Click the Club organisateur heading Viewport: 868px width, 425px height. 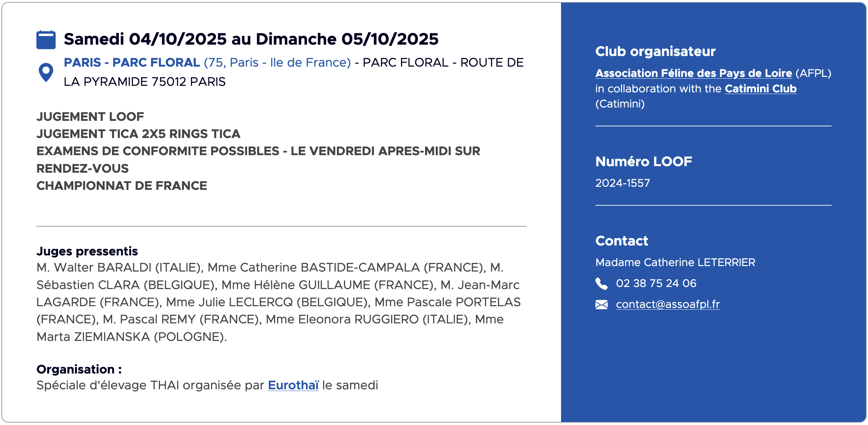[655, 51]
